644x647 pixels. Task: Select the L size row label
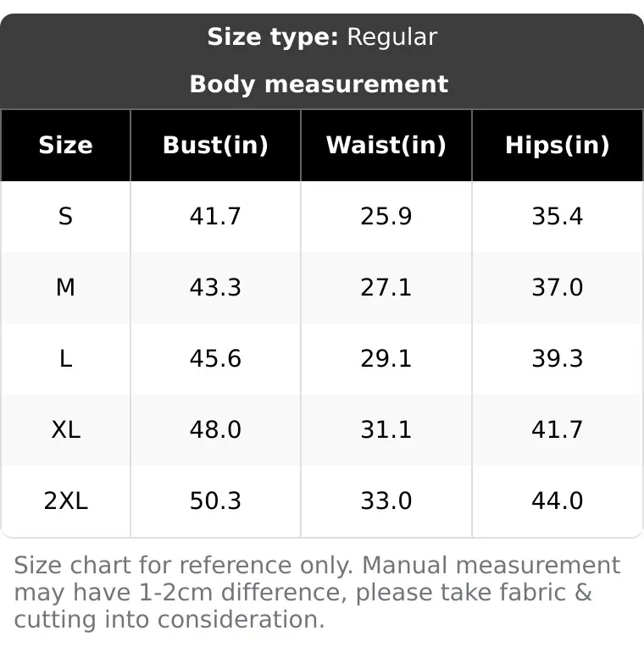coord(65,358)
